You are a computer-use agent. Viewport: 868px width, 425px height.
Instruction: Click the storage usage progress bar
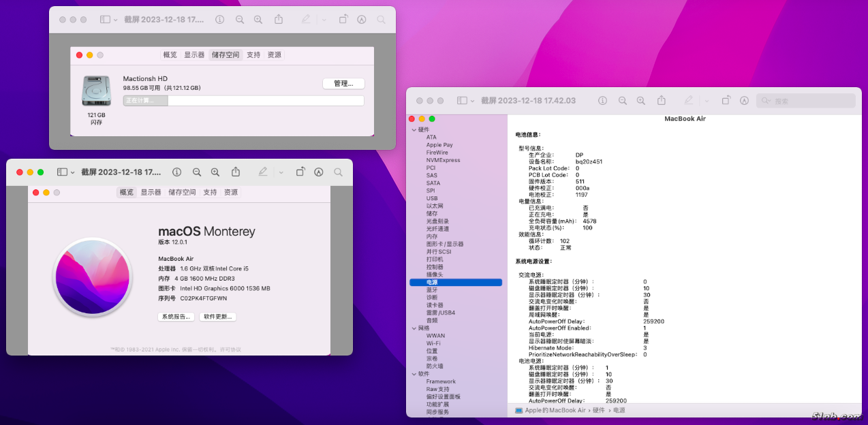(x=243, y=101)
